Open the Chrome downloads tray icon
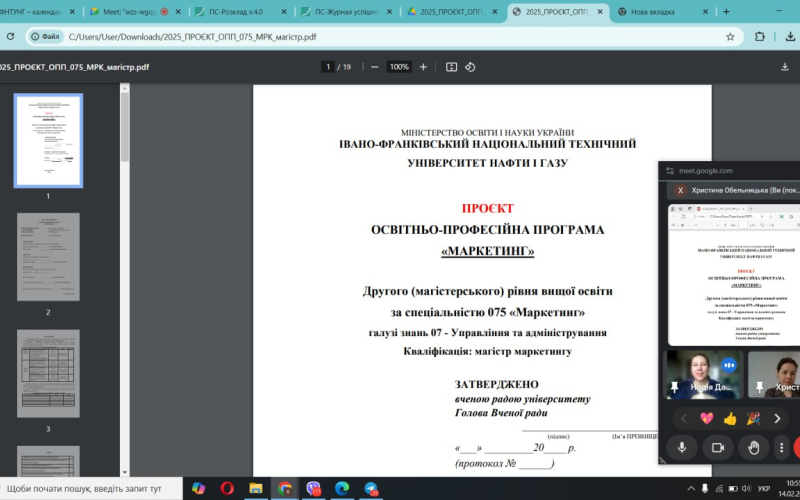The height and width of the screenshot is (500, 800). click(790, 37)
